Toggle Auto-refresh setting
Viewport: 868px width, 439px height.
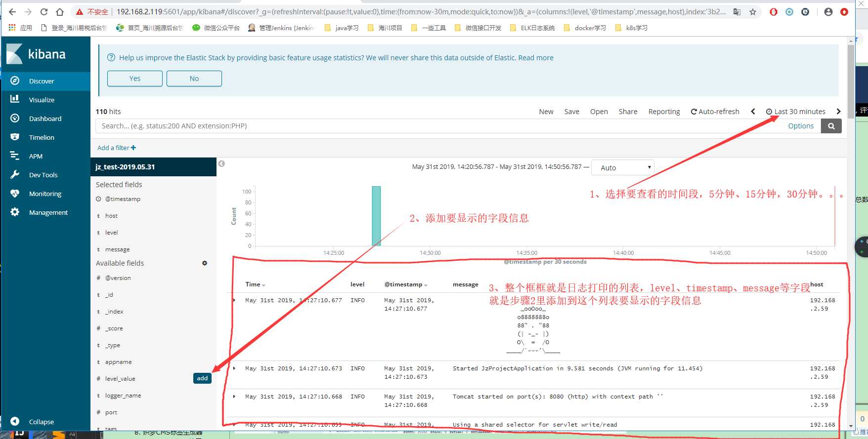pyautogui.click(x=715, y=112)
